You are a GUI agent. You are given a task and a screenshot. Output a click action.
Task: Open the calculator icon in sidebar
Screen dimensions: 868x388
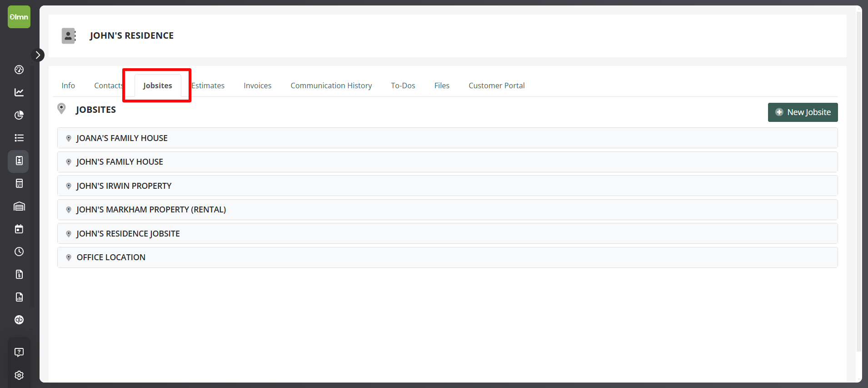pos(19,183)
